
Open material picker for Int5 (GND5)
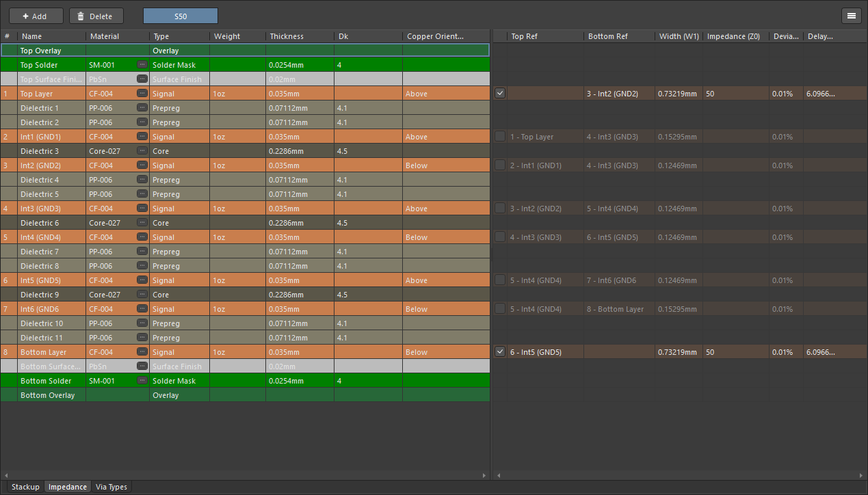[x=142, y=280]
